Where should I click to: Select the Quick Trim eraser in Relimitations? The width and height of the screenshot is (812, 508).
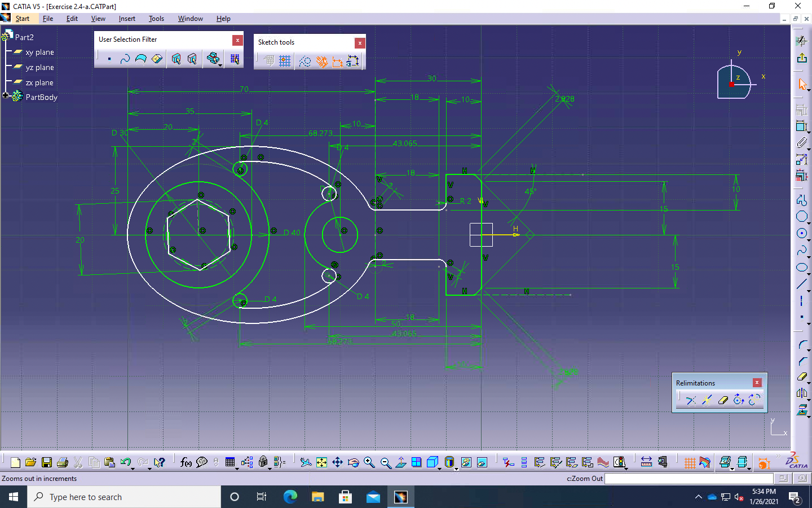click(723, 400)
